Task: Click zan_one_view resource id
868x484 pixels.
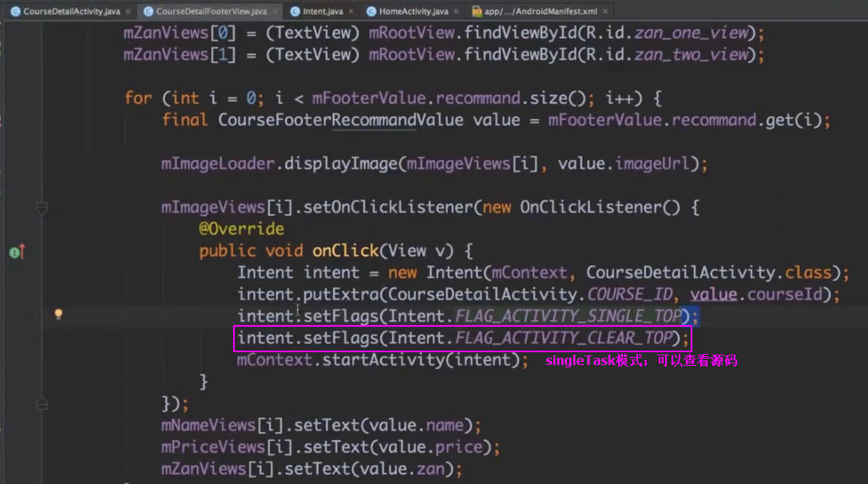Action: [692, 33]
